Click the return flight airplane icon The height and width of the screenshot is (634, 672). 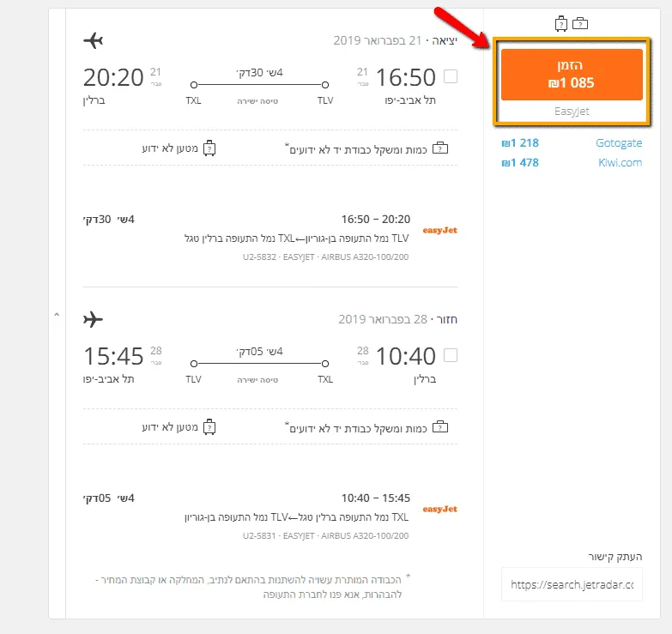(94, 319)
